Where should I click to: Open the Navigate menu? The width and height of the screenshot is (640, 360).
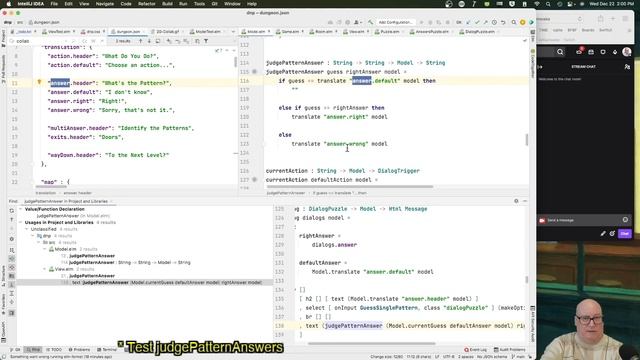coord(105,4)
